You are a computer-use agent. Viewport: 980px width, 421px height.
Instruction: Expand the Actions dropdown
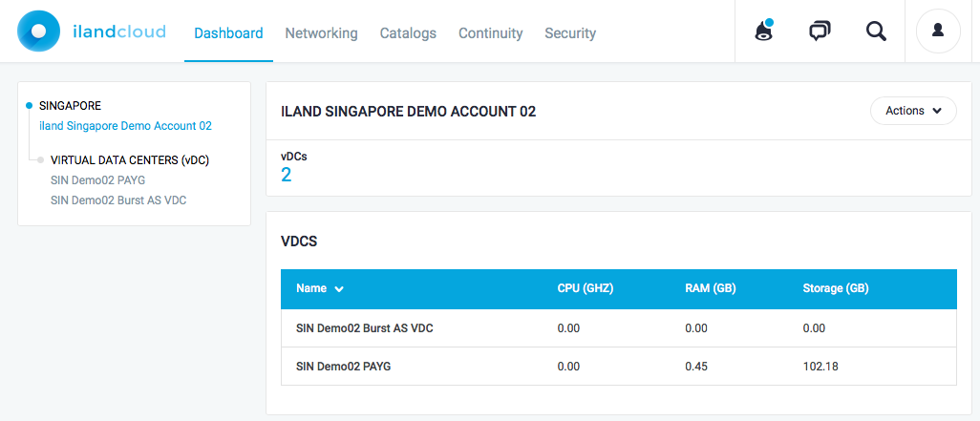tap(913, 111)
